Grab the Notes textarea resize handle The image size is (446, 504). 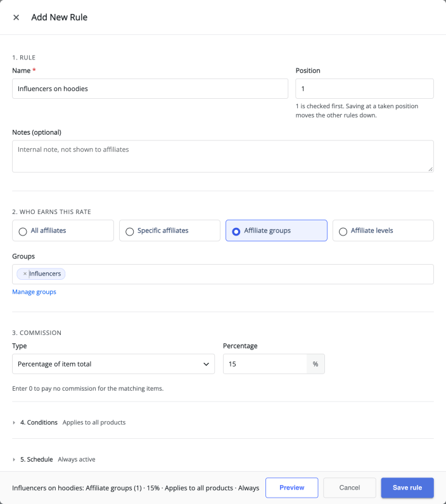pos(431,169)
